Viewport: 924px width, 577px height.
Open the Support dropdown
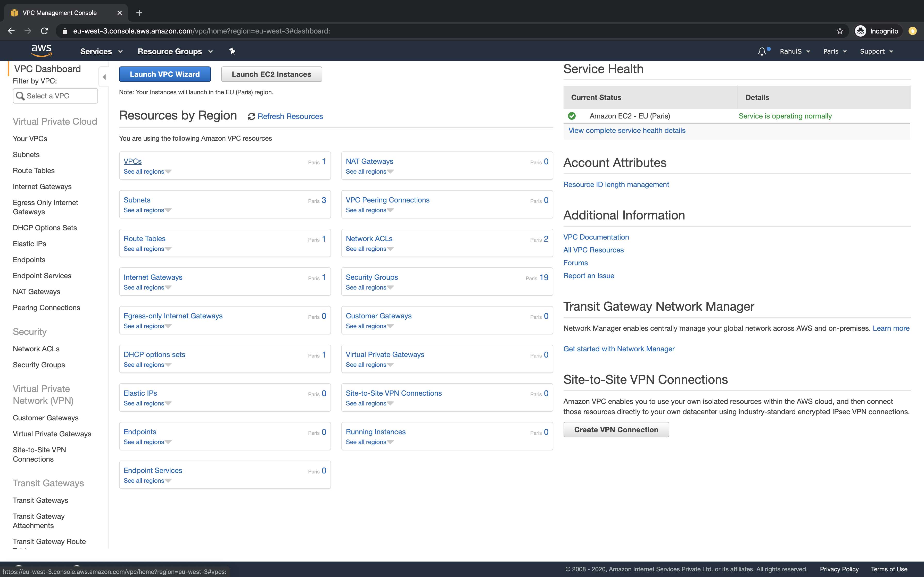click(876, 51)
